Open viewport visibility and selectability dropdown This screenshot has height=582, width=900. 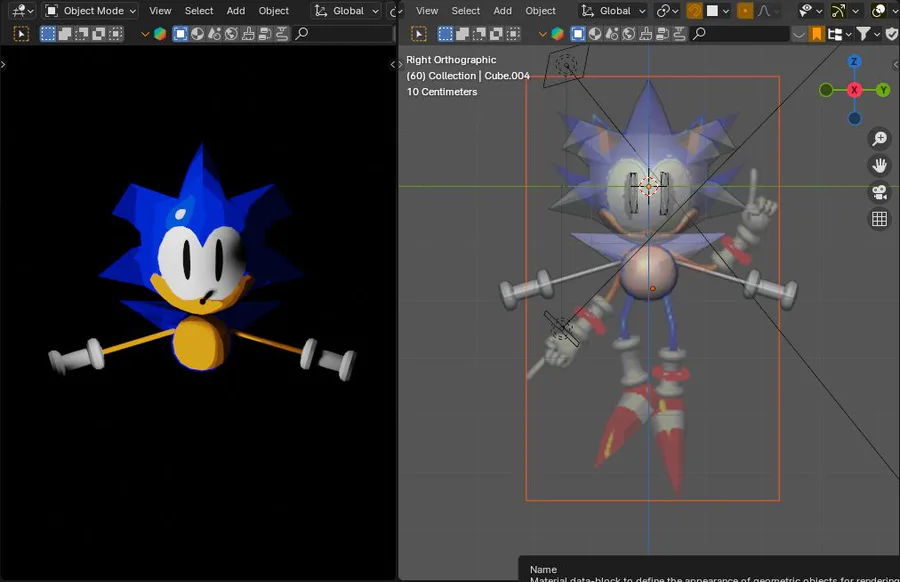pyautogui.click(x=809, y=10)
